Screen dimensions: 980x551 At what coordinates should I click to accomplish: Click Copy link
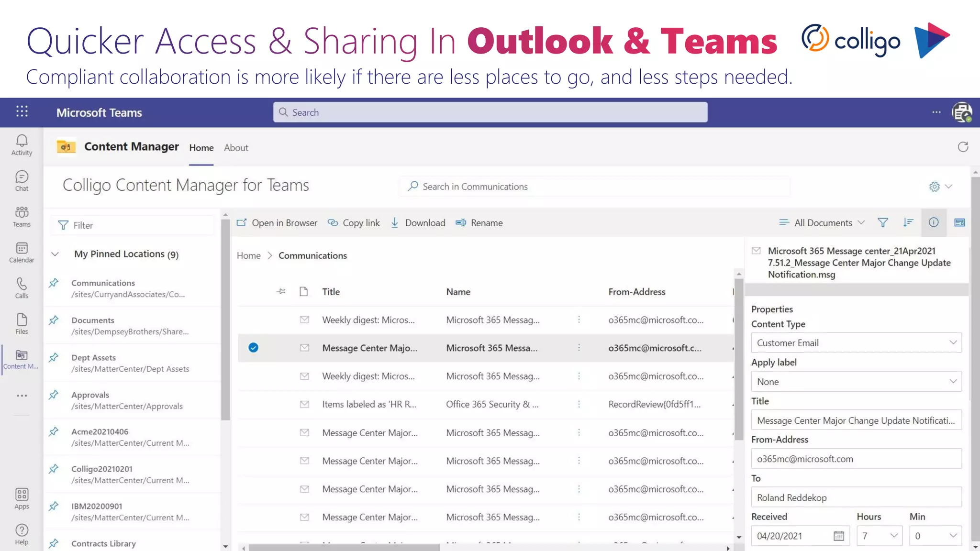pyautogui.click(x=353, y=222)
